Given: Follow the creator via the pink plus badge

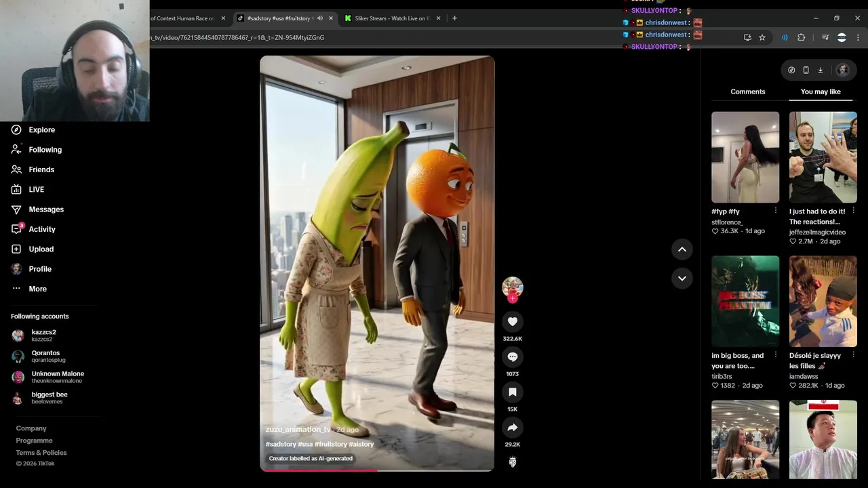Looking at the screenshot, I should pos(513,298).
